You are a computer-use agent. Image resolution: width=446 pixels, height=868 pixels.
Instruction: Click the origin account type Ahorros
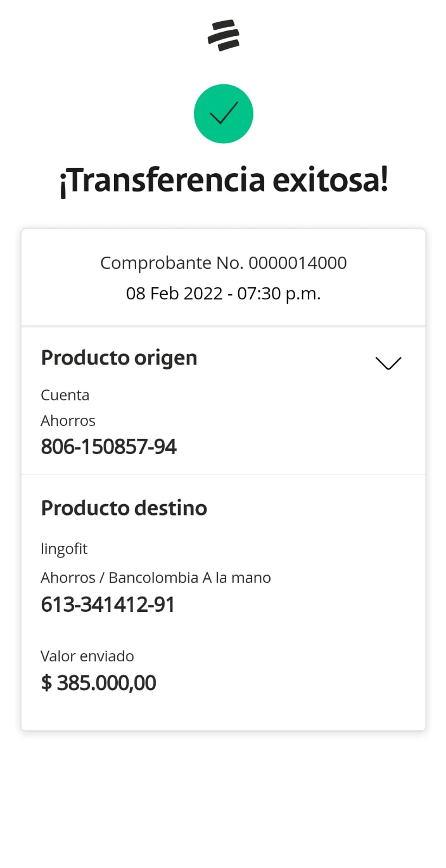coord(68,420)
